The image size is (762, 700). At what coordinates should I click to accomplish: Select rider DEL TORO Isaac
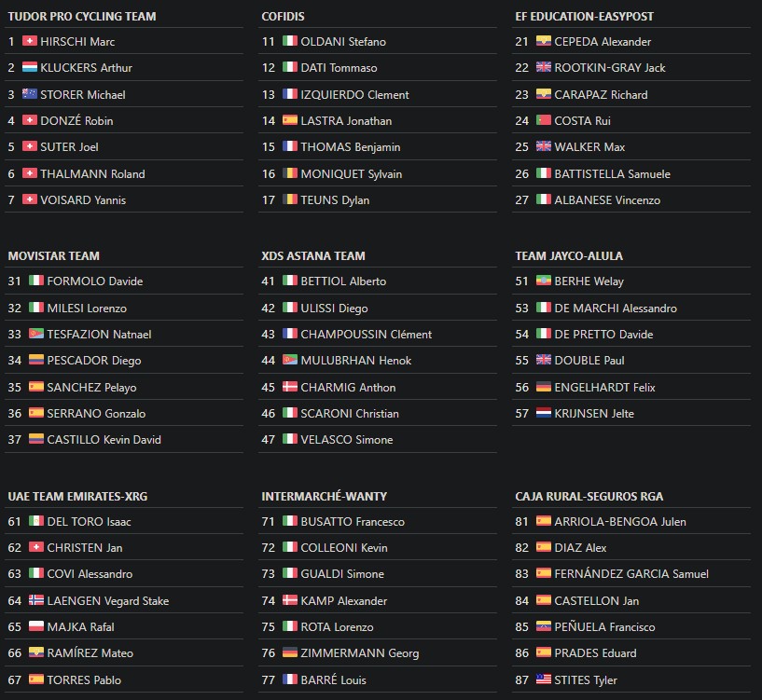(x=89, y=522)
